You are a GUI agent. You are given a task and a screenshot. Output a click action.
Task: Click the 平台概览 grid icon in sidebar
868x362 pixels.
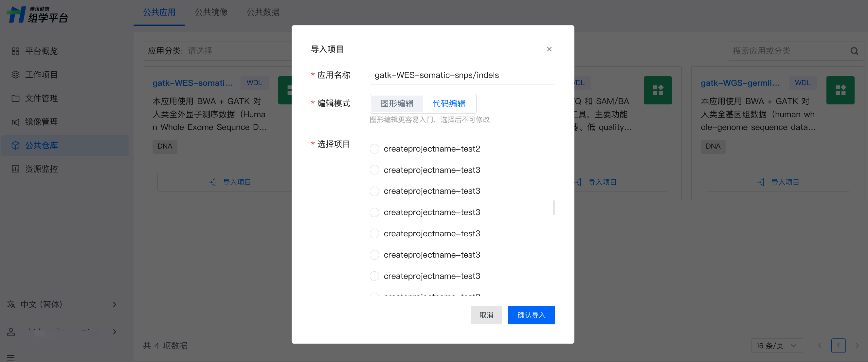(15, 51)
